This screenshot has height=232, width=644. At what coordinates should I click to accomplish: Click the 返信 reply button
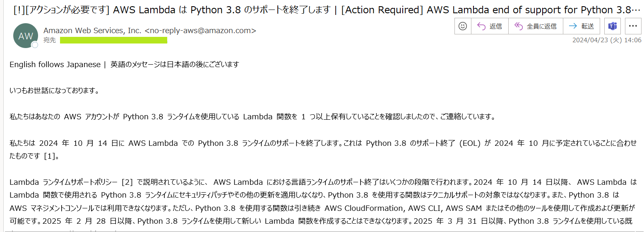pos(490,26)
